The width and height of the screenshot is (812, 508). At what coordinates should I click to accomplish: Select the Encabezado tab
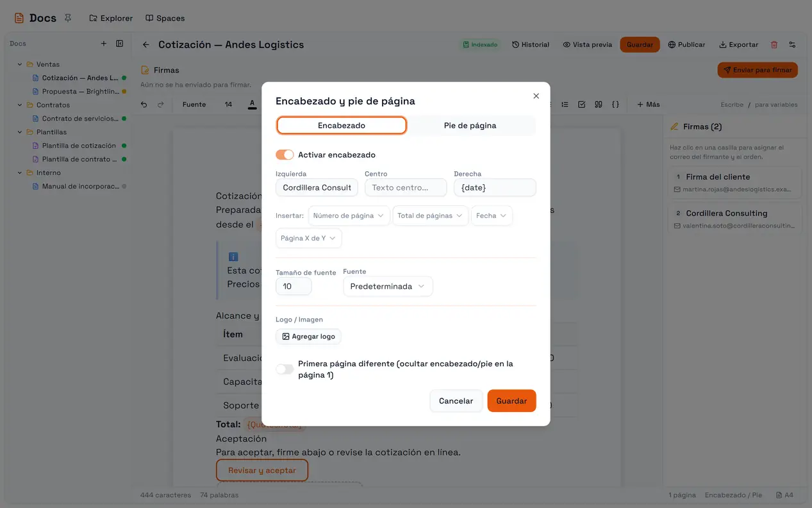342,126
